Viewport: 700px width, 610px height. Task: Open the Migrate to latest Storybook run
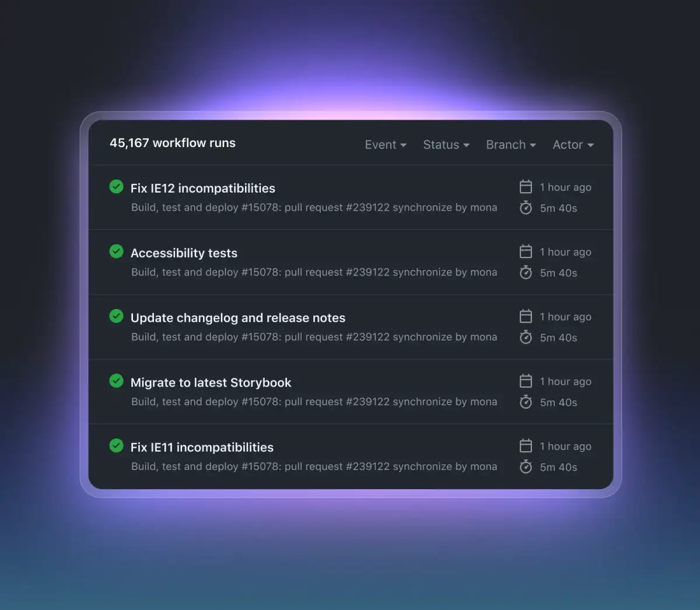point(211,383)
